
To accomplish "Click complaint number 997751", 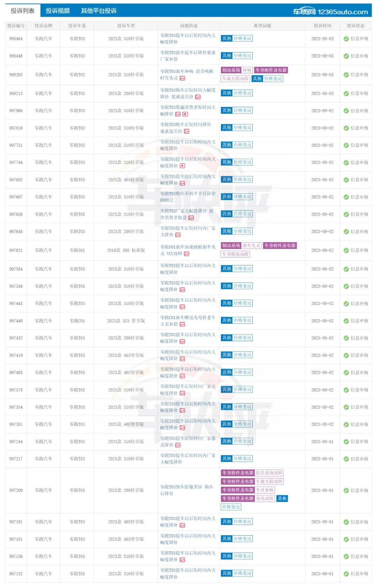I will pyautogui.click(x=16, y=145).
